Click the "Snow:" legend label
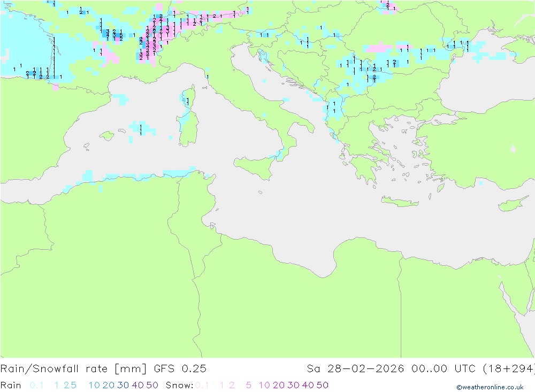 coord(179,385)
